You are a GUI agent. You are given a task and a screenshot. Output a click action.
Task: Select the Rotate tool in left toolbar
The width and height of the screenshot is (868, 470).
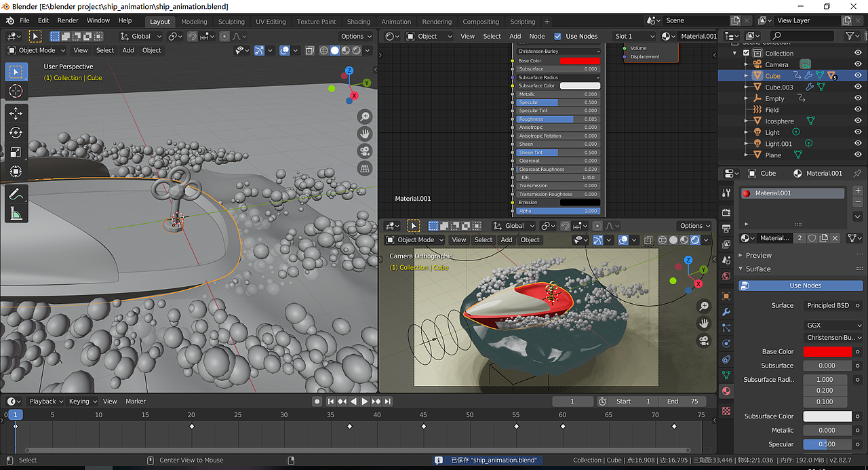coord(16,133)
